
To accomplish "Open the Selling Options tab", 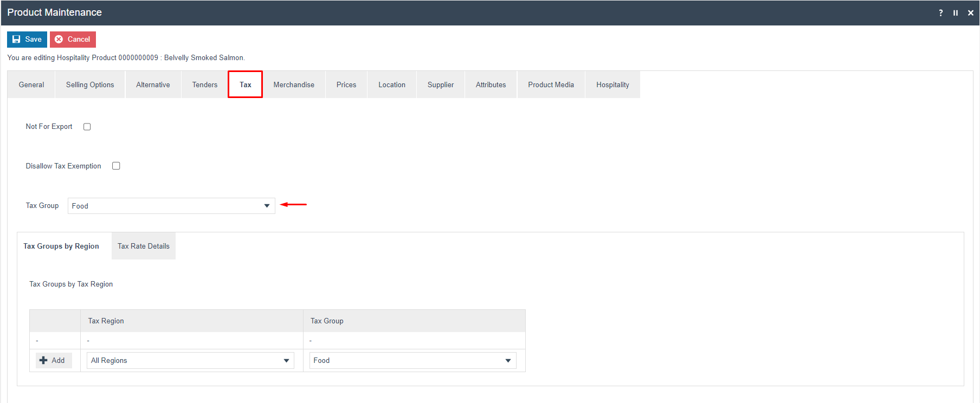I will pyautogui.click(x=90, y=84).
